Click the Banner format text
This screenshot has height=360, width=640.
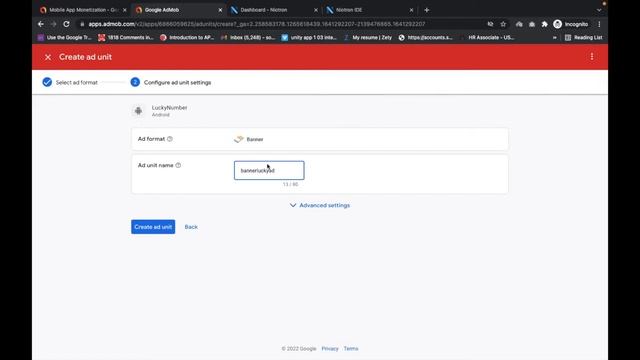pyautogui.click(x=255, y=139)
